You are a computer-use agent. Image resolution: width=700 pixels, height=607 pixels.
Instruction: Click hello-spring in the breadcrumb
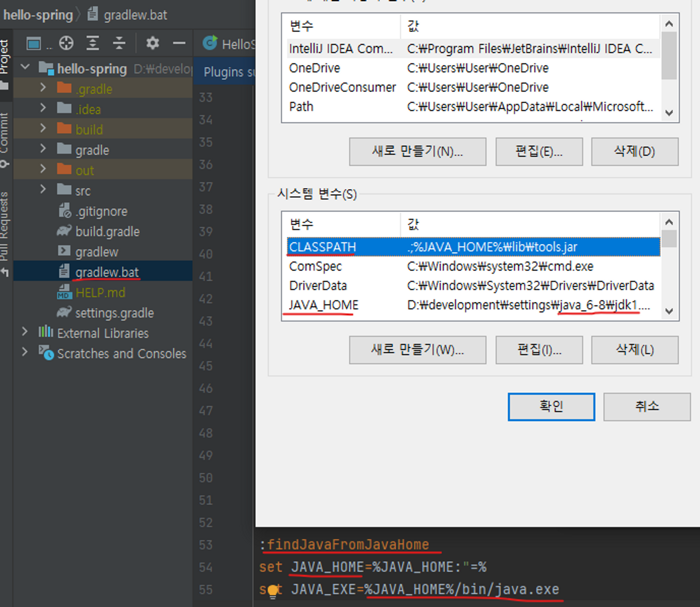38,15
